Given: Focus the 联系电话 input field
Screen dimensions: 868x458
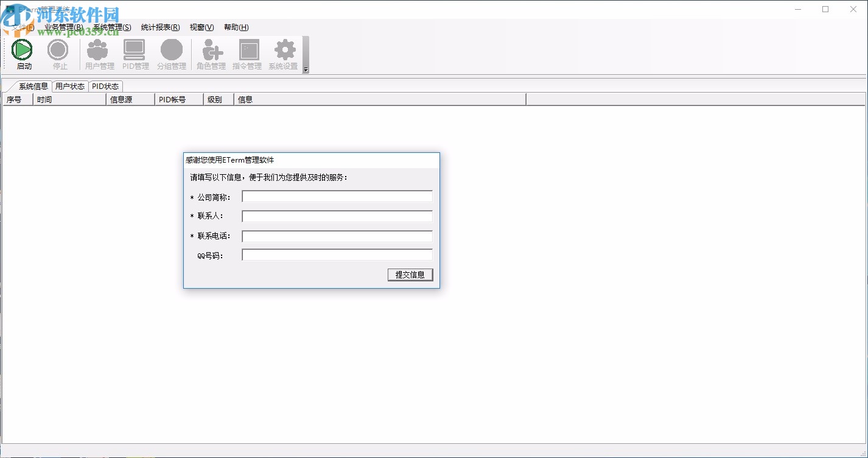Looking at the screenshot, I should (337, 236).
